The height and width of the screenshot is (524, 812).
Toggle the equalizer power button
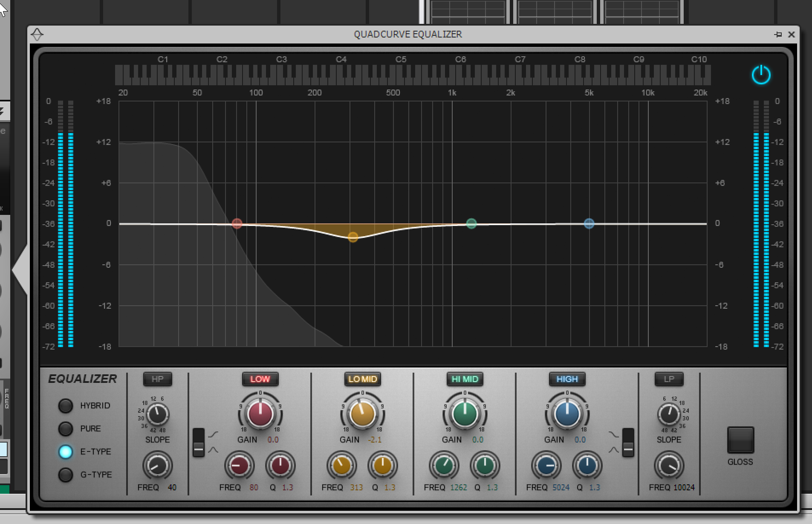[761, 75]
